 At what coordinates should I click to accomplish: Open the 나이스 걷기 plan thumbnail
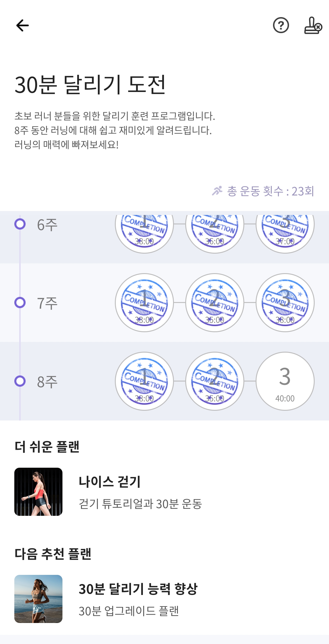pos(38,492)
